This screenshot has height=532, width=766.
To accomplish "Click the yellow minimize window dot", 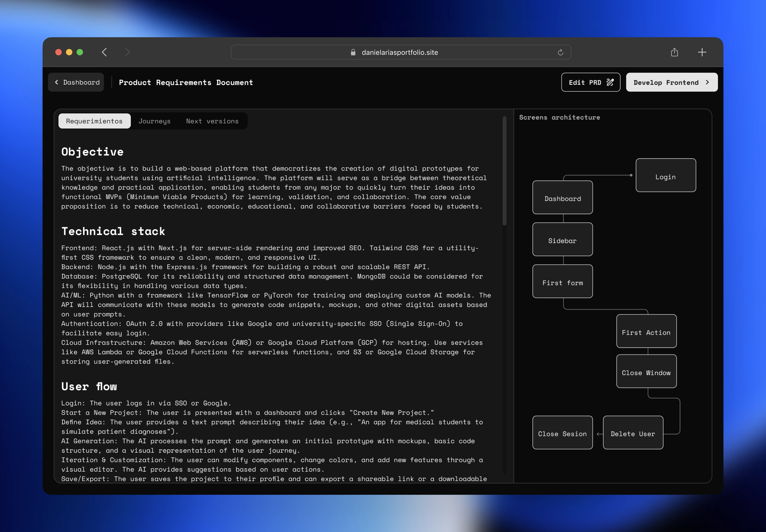I will tap(69, 52).
